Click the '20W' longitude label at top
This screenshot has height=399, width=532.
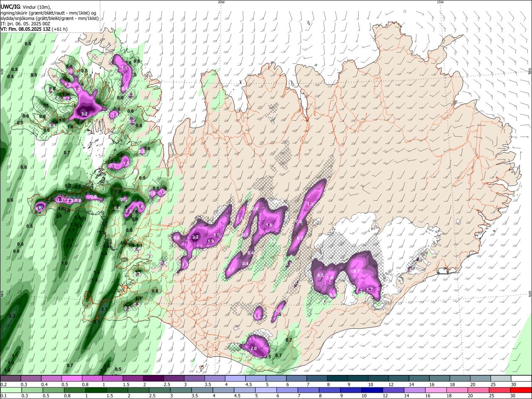[x=221, y=2]
